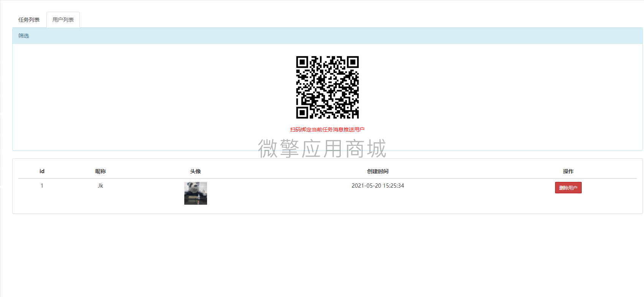Select the 用户列表 tab
The image size is (644, 297).
[63, 20]
